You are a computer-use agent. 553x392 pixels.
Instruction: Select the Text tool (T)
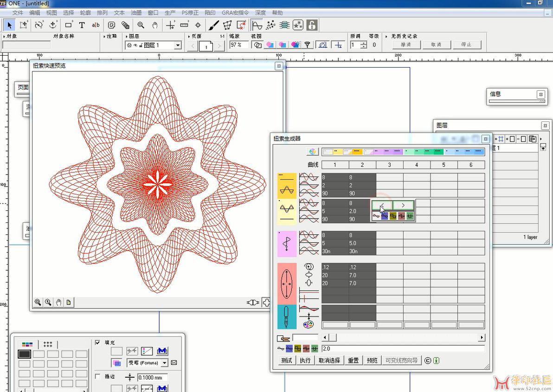(82, 25)
